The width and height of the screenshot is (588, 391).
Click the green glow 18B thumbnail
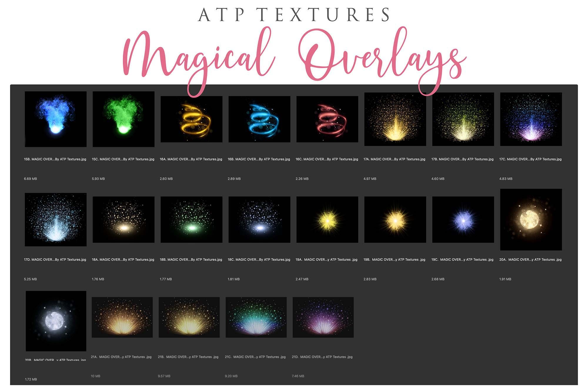tap(191, 219)
